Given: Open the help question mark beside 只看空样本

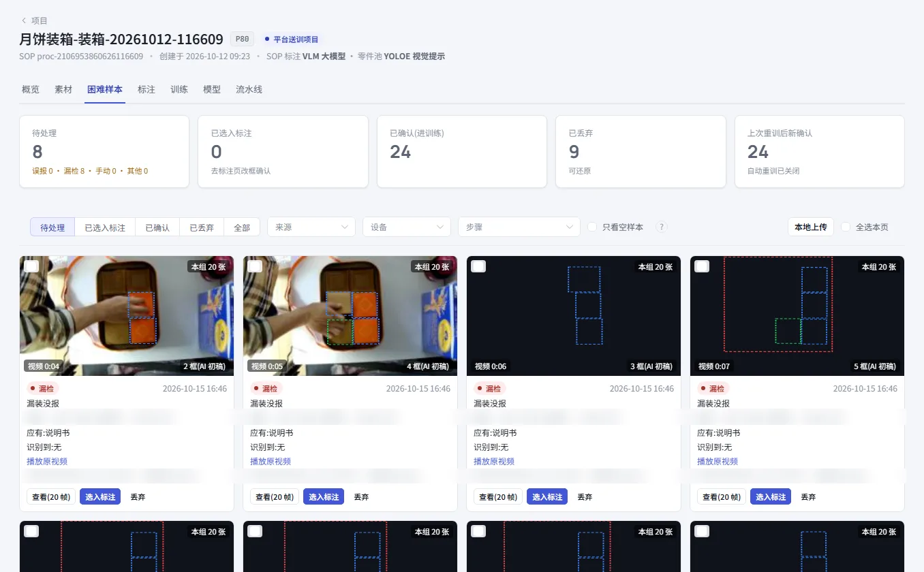Looking at the screenshot, I should tap(661, 227).
